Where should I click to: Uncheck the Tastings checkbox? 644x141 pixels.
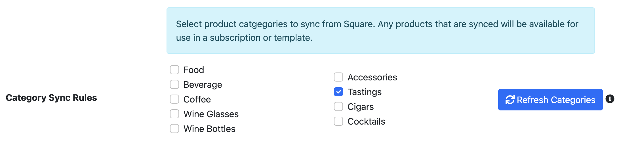tap(338, 92)
